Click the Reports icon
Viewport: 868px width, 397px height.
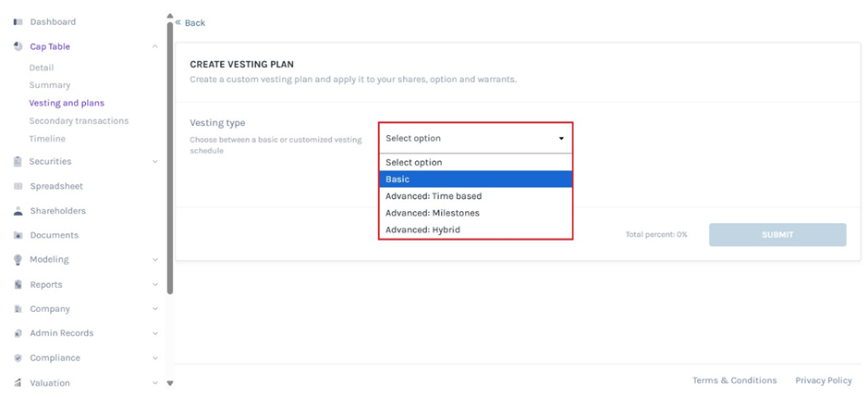(x=18, y=284)
